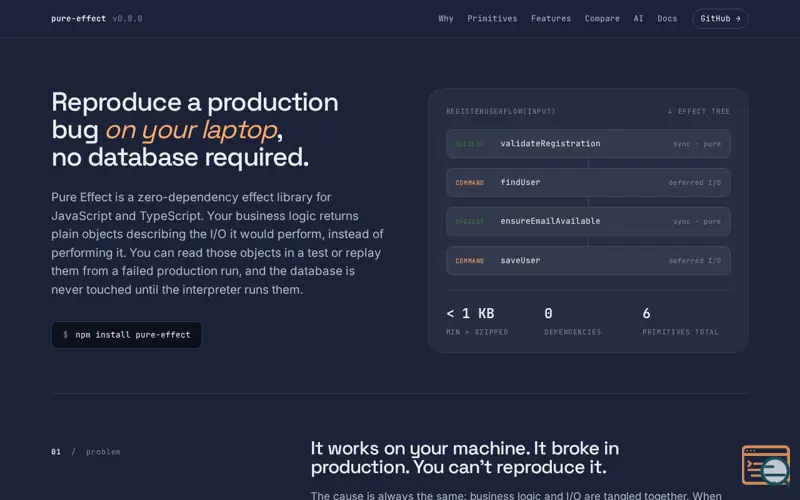Click the '< 1 KB' stat value
The image size is (800, 500).
pyautogui.click(x=470, y=313)
